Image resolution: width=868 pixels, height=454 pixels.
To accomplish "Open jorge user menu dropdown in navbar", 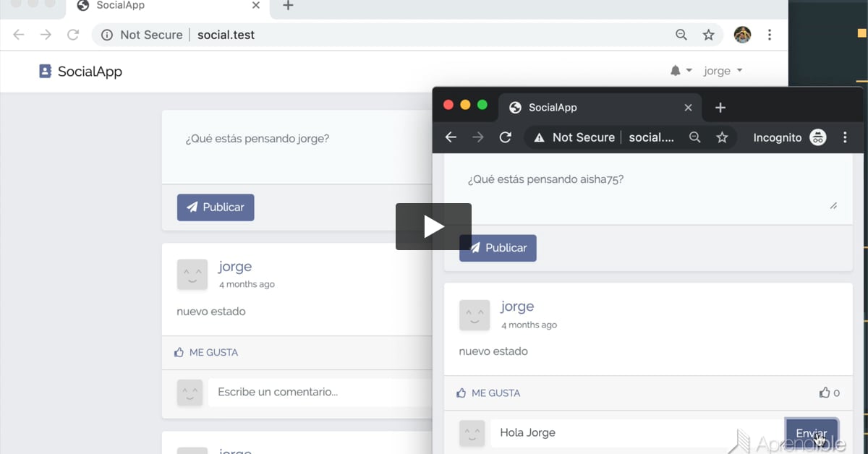I will (x=723, y=71).
